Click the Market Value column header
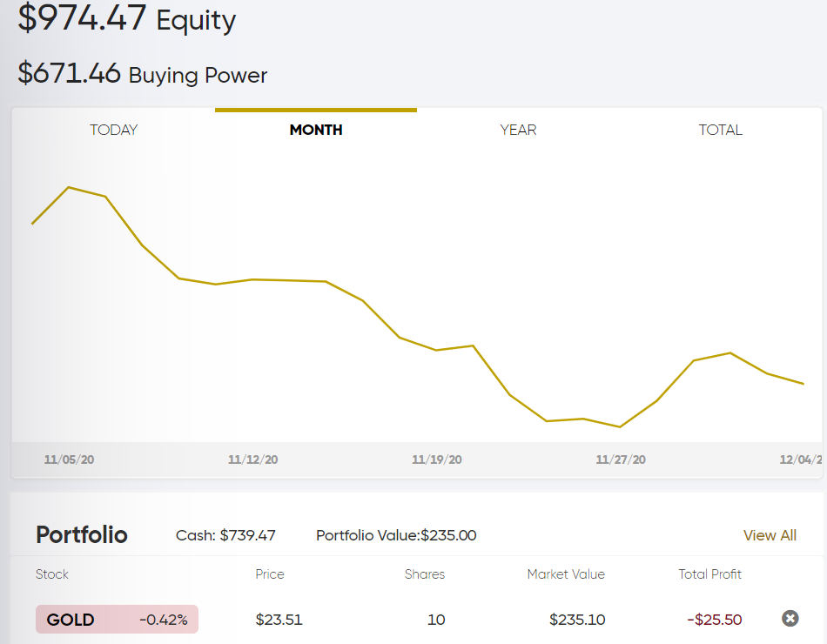Image resolution: width=827 pixels, height=644 pixels. pyautogui.click(x=565, y=574)
